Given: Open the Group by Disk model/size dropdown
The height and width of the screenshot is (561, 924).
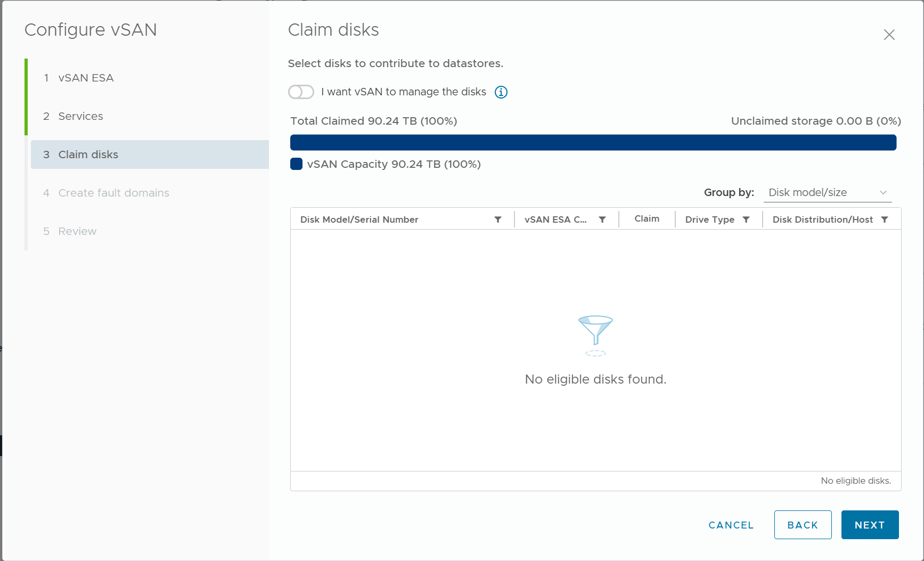Looking at the screenshot, I should pyautogui.click(x=828, y=192).
